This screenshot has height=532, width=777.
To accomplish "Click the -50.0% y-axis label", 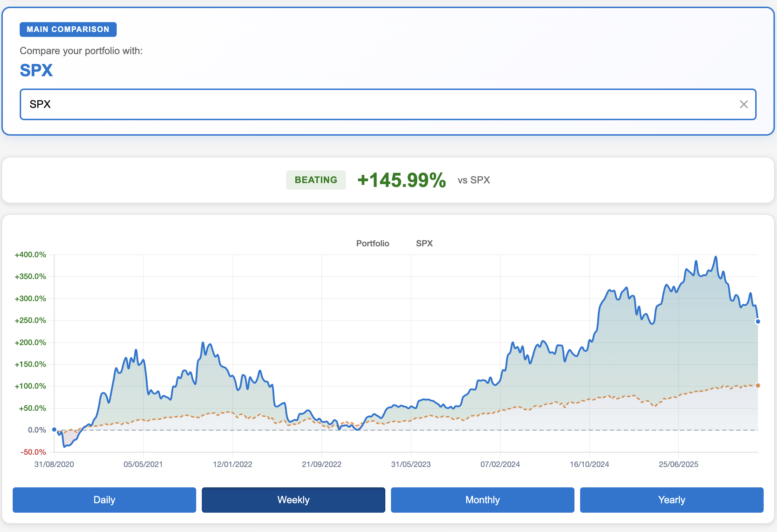I will point(33,452).
